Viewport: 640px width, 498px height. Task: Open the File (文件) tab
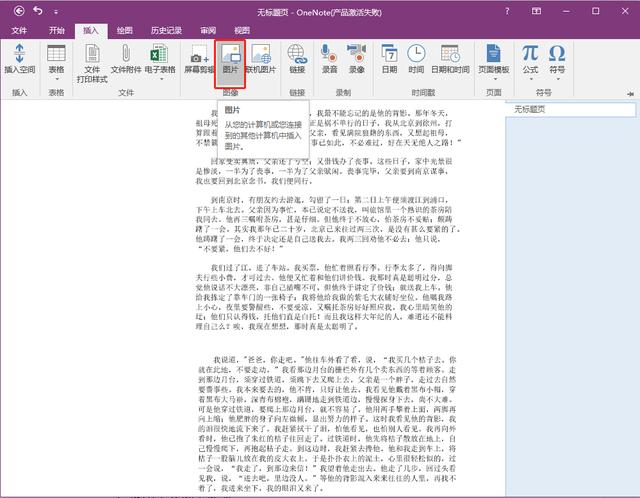[x=19, y=31]
